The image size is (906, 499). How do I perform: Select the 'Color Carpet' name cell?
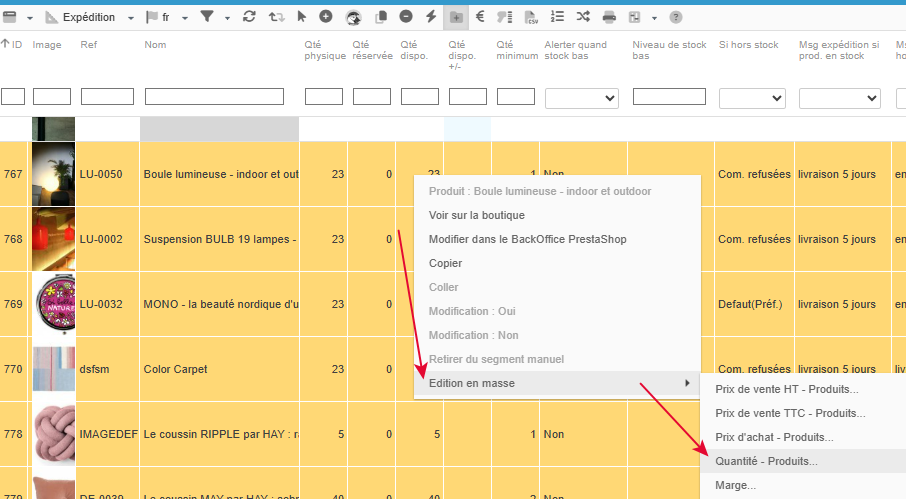tap(220, 369)
